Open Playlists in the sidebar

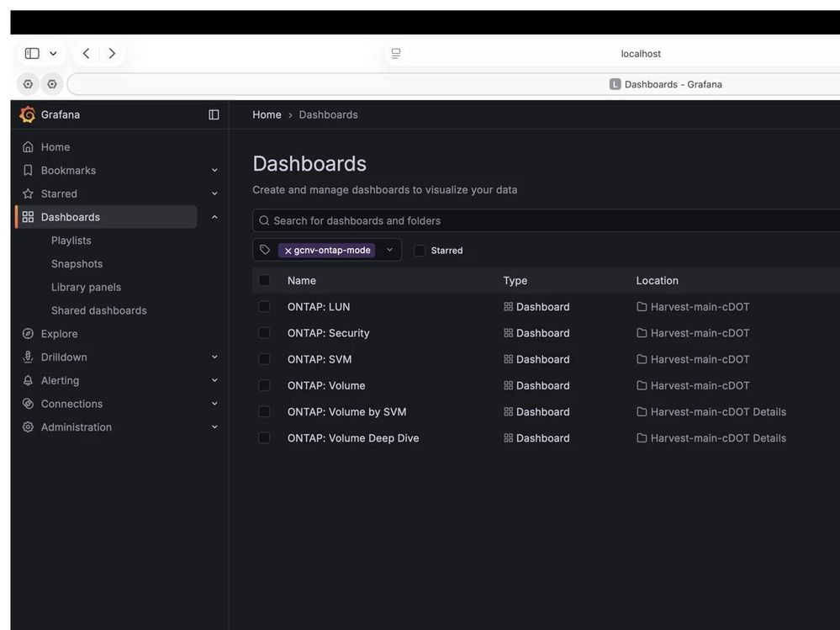pos(71,241)
